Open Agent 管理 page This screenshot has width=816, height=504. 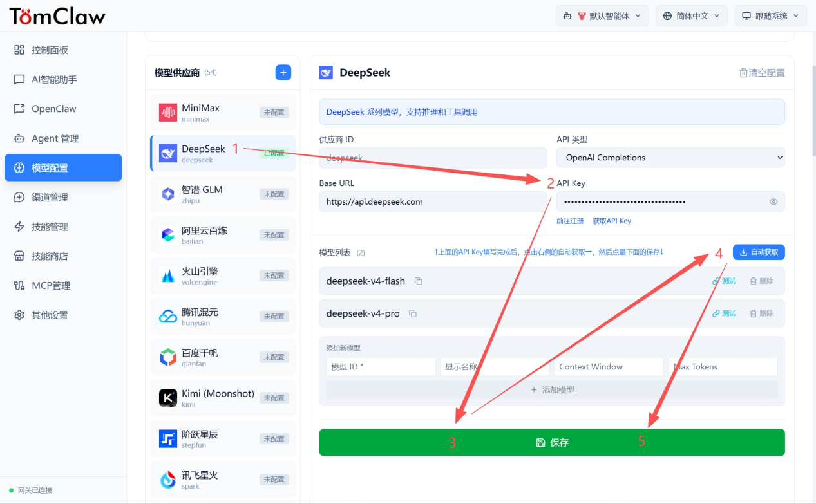click(x=63, y=138)
